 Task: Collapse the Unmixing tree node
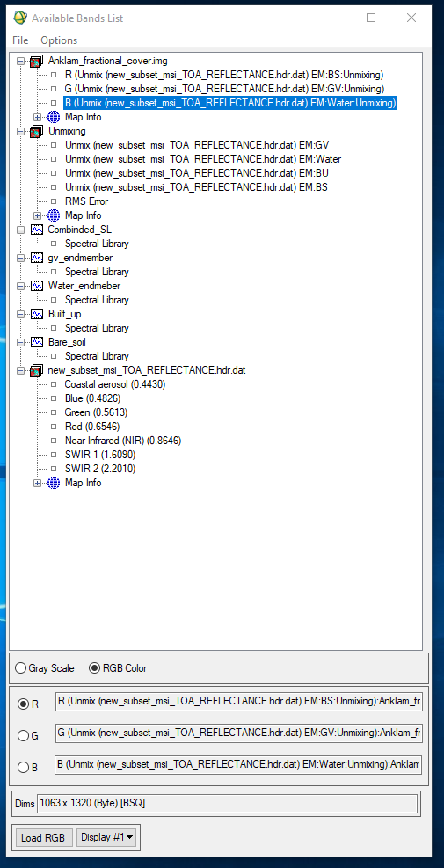pos(20,132)
